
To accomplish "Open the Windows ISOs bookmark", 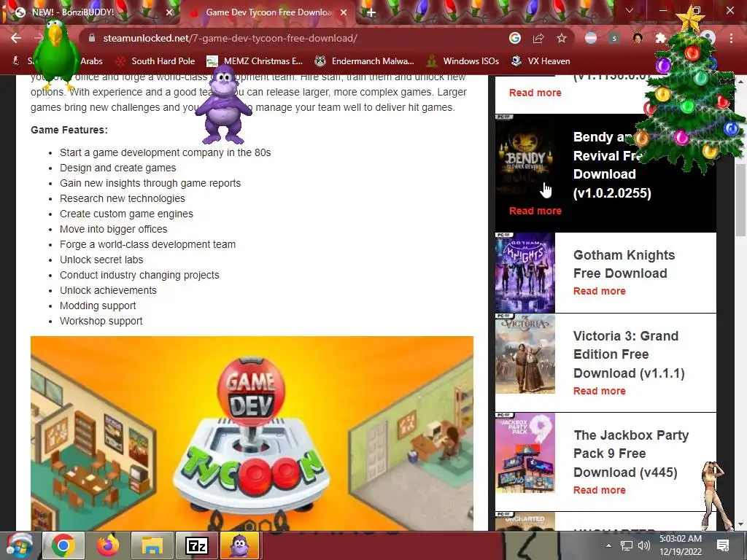I will [463, 61].
